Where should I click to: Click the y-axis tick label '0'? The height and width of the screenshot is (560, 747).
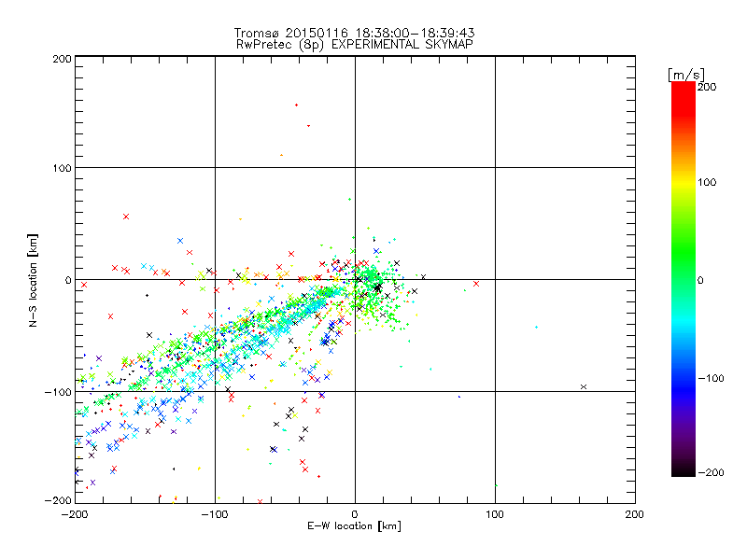coord(68,280)
